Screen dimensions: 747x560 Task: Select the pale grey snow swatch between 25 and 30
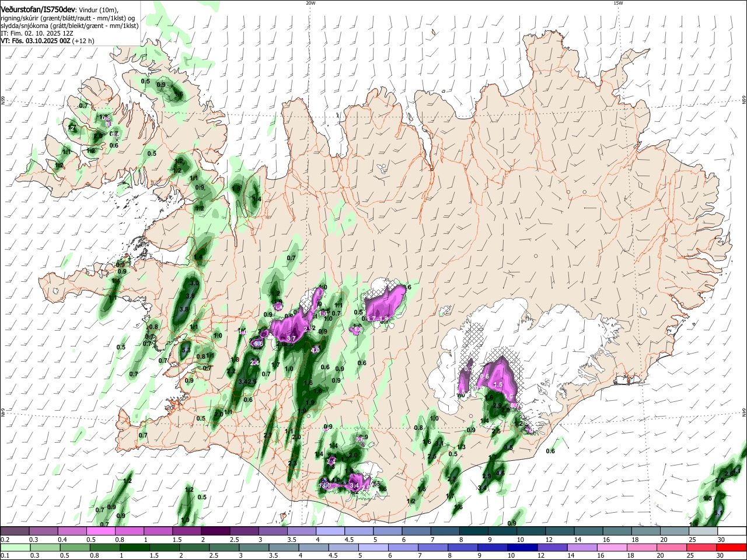tap(703, 531)
